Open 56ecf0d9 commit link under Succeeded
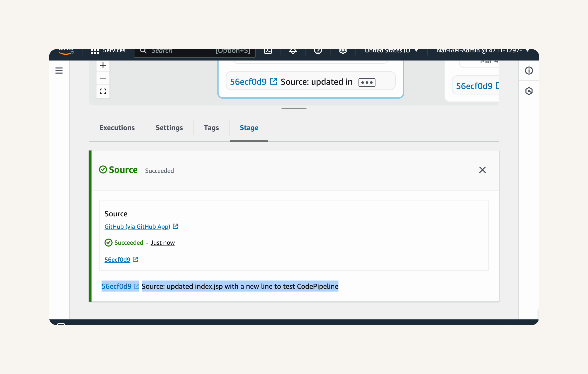The height and width of the screenshot is (374, 588). pos(117,260)
